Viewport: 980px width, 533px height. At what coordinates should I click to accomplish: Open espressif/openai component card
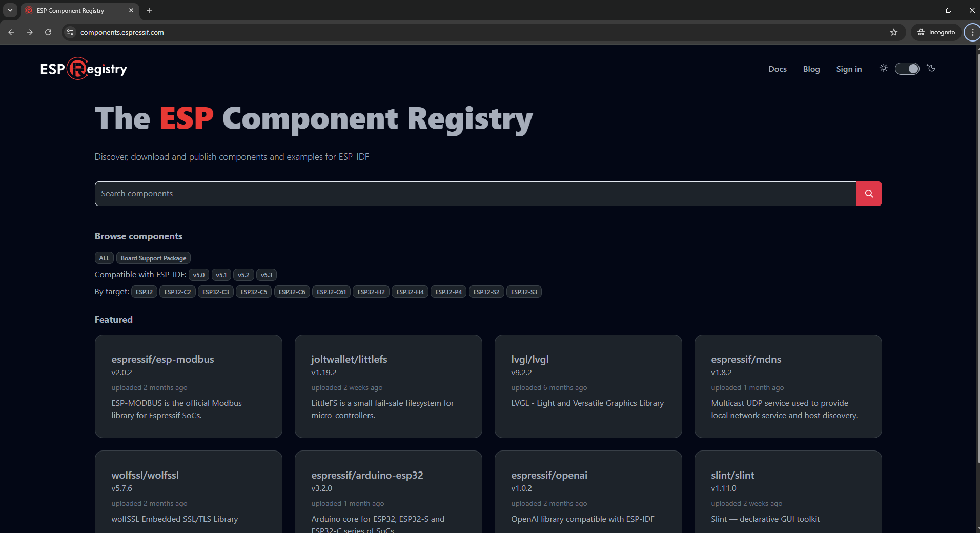588,492
